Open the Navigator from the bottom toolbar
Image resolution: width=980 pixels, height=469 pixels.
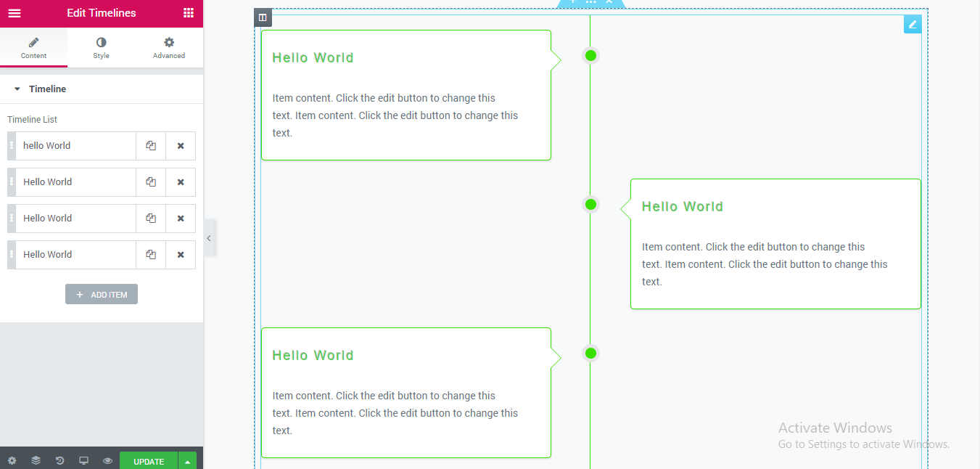pyautogui.click(x=36, y=460)
